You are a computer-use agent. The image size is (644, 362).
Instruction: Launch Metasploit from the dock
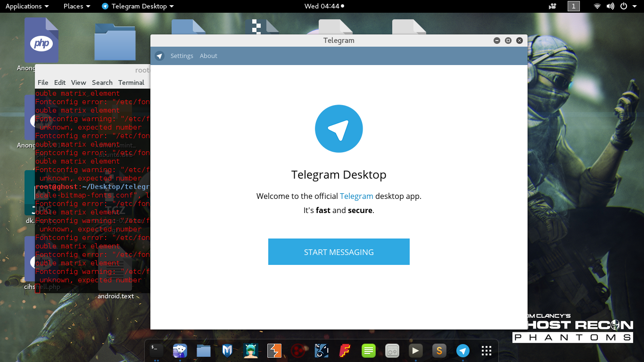click(227, 350)
